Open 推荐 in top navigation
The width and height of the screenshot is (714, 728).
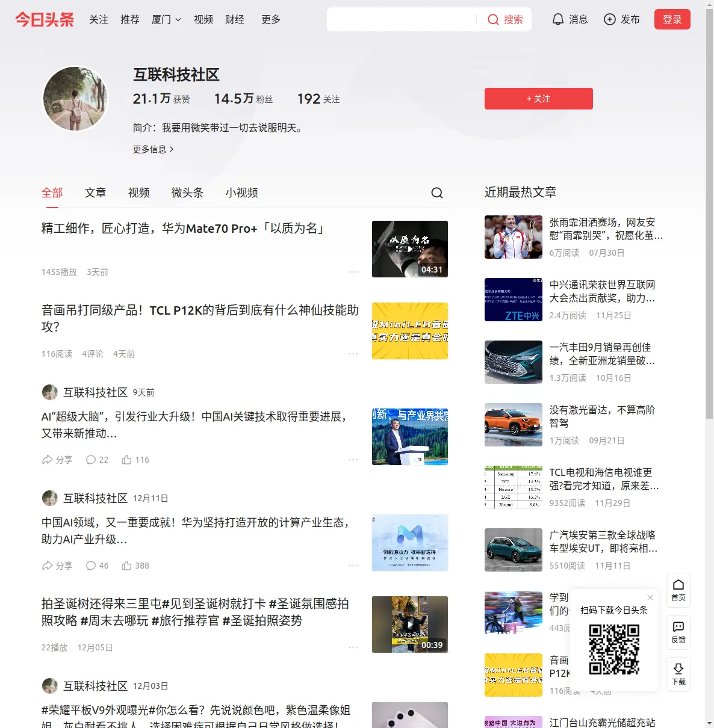coord(130,19)
